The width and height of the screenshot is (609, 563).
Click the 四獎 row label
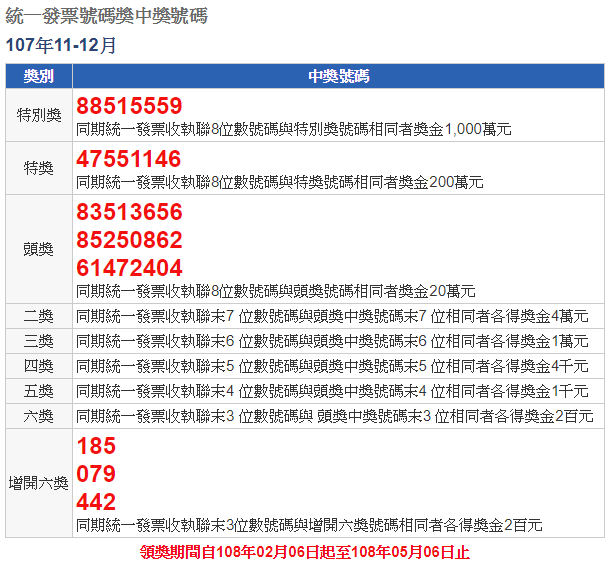(39, 366)
